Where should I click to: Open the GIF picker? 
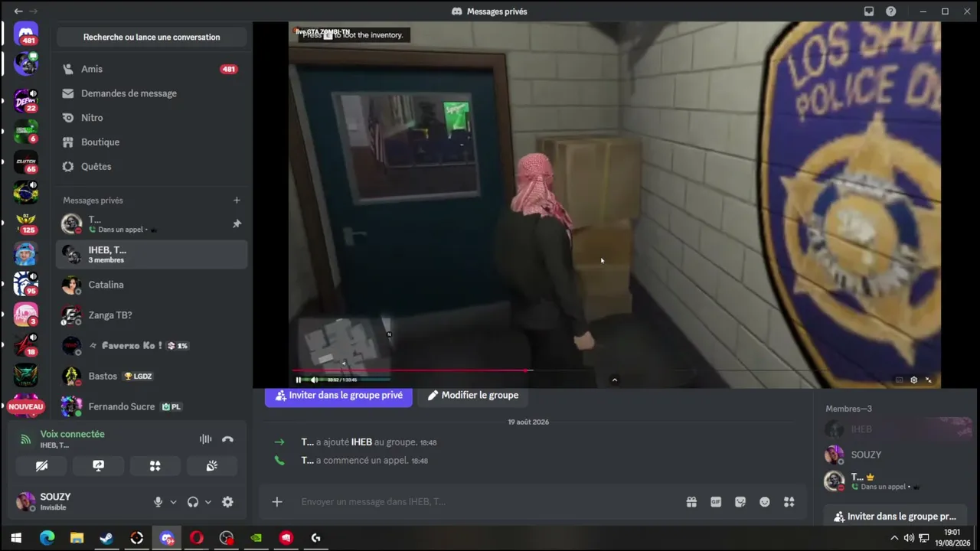tap(716, 502)
